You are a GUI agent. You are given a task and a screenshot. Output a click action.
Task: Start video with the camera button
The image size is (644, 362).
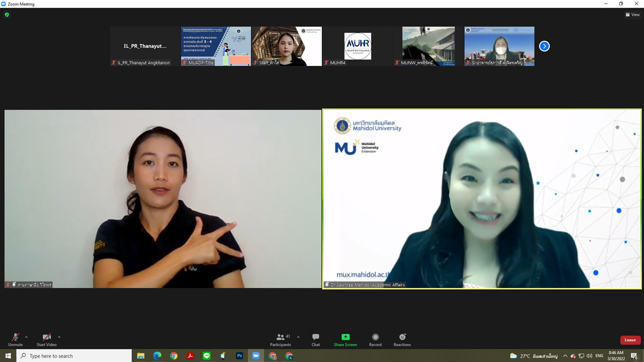[46, 339]
